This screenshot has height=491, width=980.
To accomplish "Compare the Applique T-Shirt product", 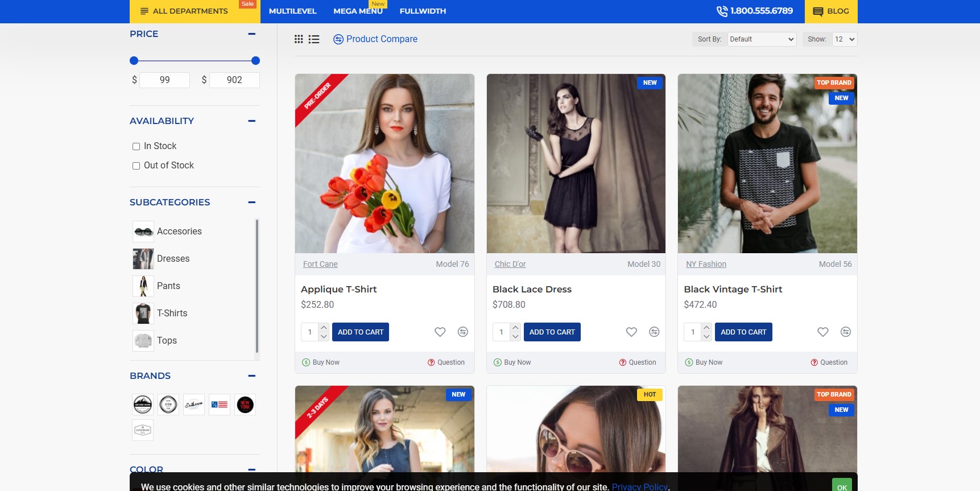I will (x=463, y=332).
